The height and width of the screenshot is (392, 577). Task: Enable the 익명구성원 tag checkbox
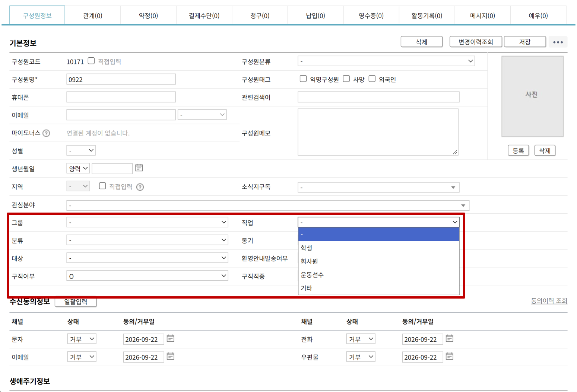(303, 79)
